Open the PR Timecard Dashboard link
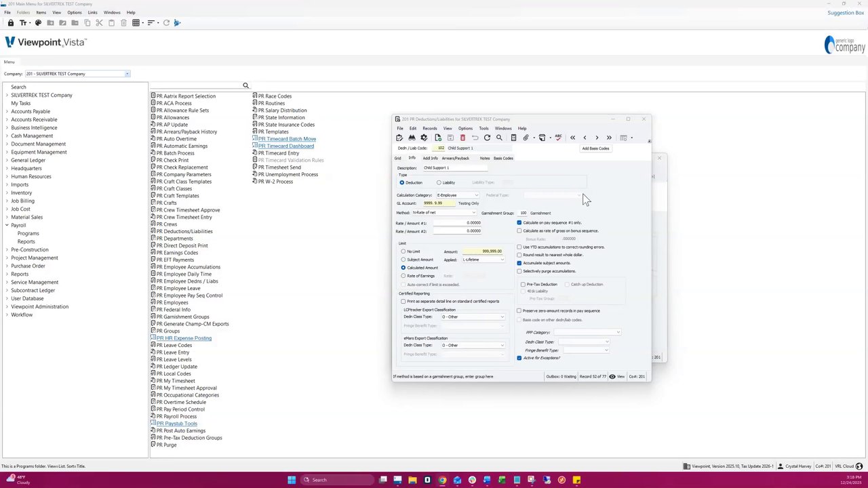 [285, 146]
